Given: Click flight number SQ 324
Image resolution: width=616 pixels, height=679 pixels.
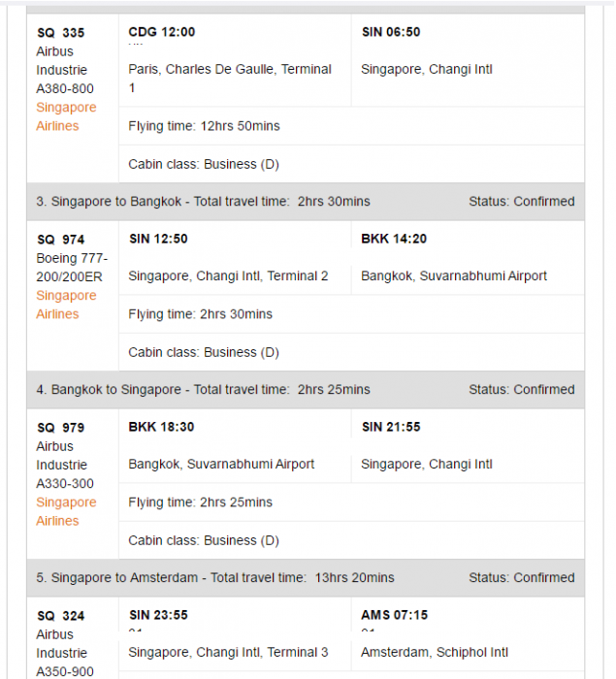Looking at the screenshot, I should [x=60, y=616].
